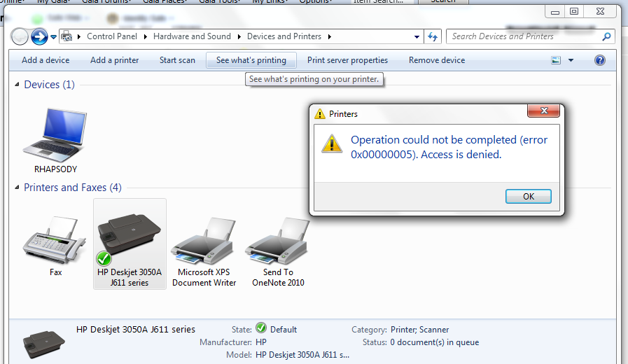Expand the arrow after Devices and Printers

(329, 36)
